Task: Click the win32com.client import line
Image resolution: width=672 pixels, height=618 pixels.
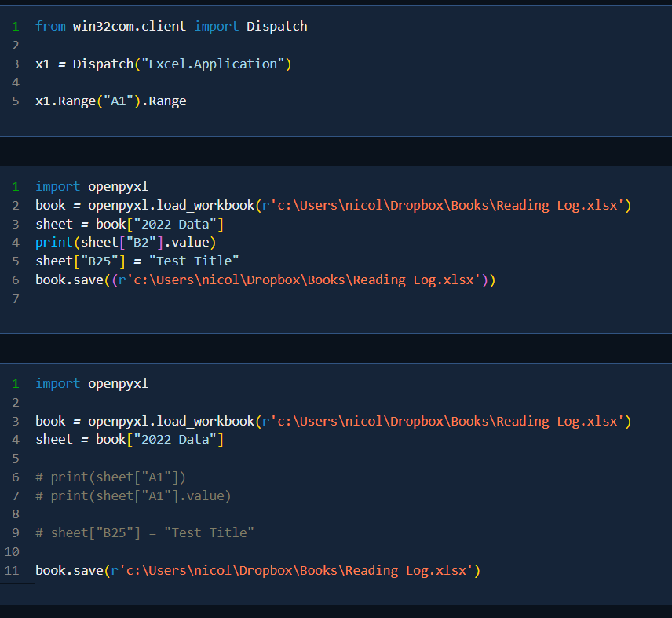Action: tap(170, 27)
